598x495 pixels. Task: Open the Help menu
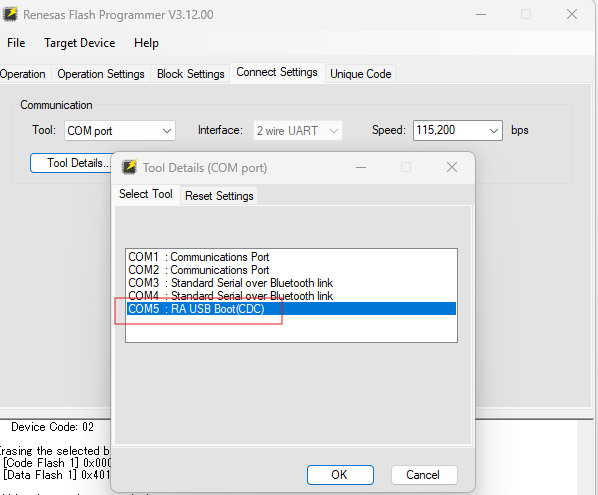[146, 43]
